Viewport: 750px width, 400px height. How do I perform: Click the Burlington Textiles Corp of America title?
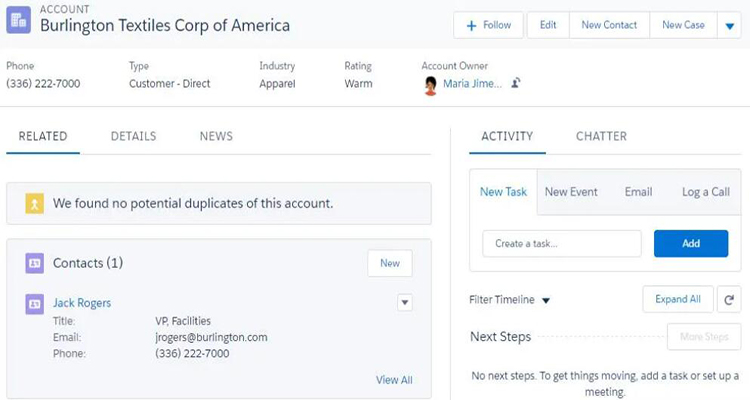point(165,25)
